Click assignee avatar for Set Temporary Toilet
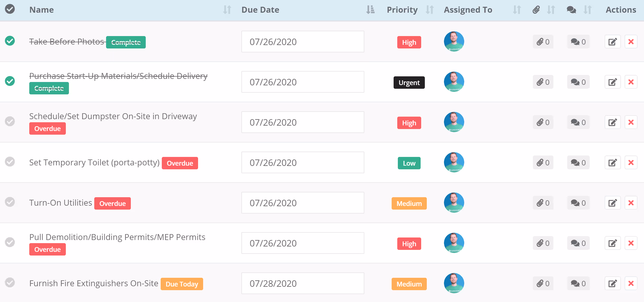This screenshot has height=302, width=644. pyautogui.click(x=454, y=162)
